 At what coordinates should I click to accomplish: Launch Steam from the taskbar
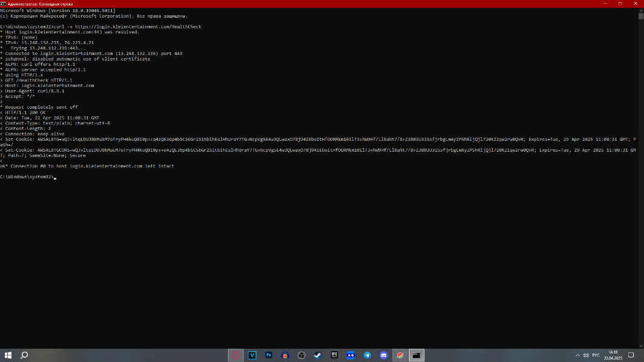(x=318, y=355)
